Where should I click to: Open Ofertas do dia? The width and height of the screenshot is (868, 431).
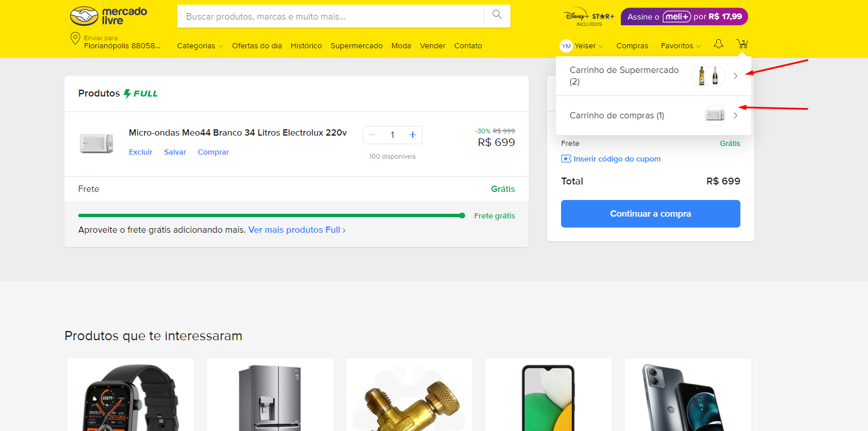(x=257, y=46)
